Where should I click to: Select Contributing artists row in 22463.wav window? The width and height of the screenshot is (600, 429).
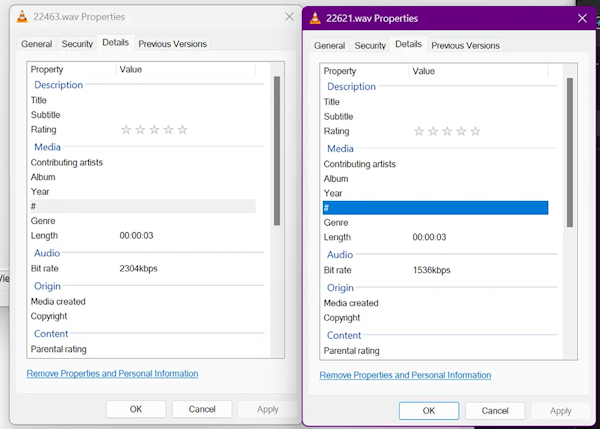tap(143, 163)
